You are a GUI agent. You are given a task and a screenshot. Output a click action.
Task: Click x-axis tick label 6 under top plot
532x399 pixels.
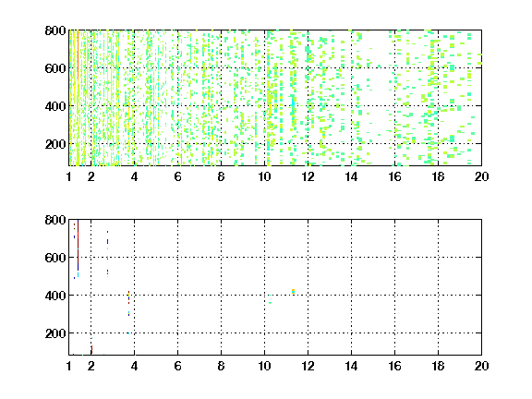[x=177, y=176]
